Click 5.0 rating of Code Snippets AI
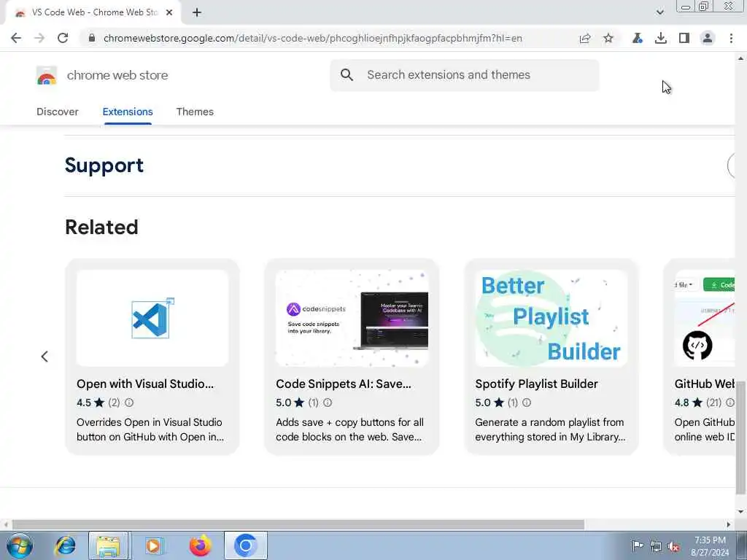Image resolution: width=747 pixels, height=560 pixels. [x=290, y=402]
